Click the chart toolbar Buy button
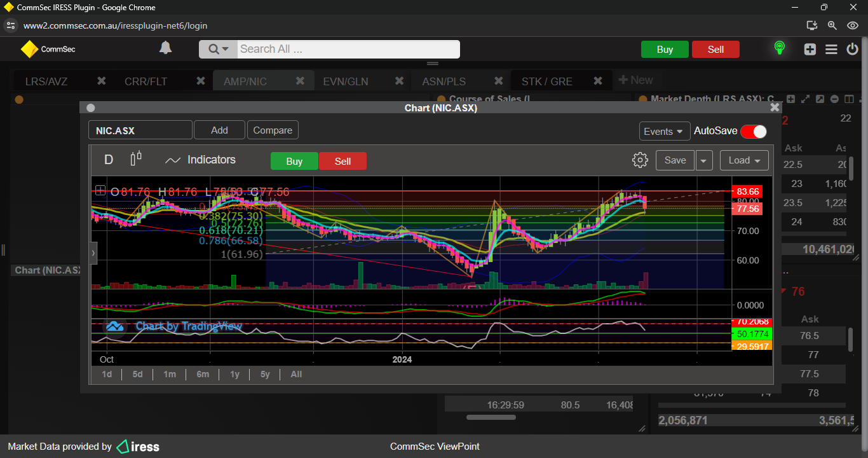This screenshot has width=868, height=458. tap(294, 161)
